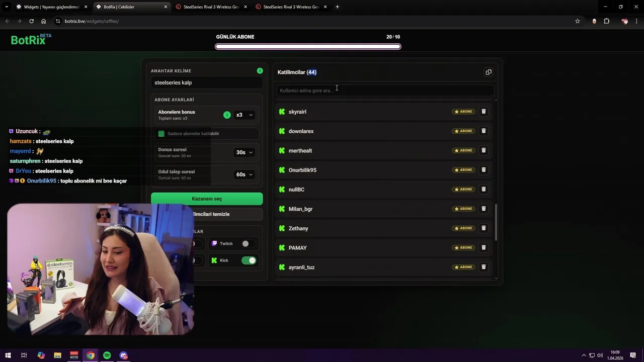The width and height of the screenshot is (644, 362).
Task: Open a new browser tab
Action: click(x=337, y=7)
